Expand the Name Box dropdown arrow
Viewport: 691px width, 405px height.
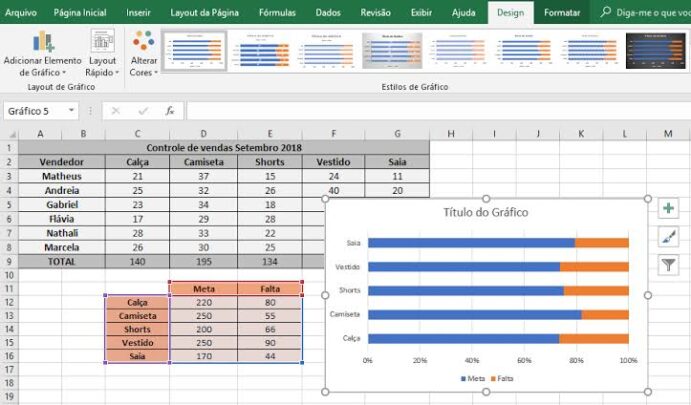coord(71,110)
